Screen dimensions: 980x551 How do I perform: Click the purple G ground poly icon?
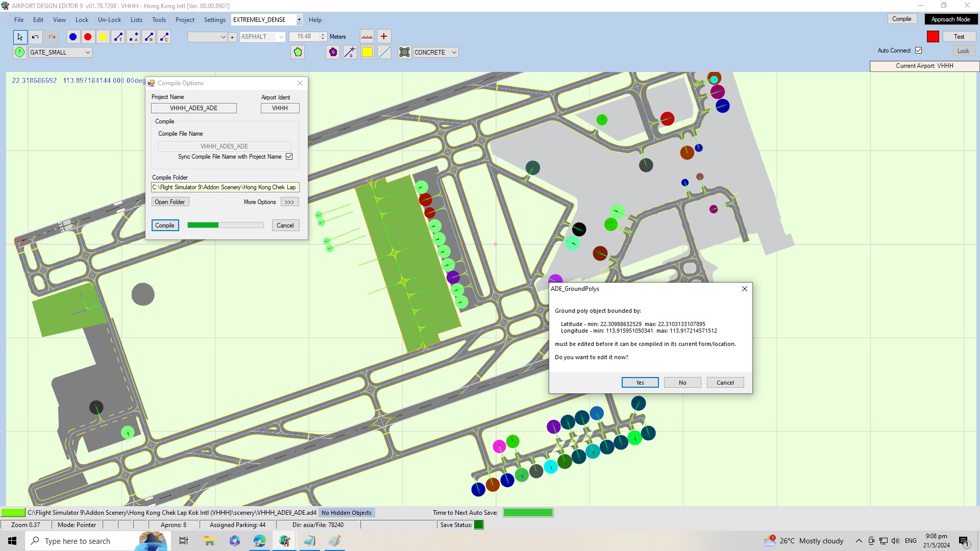click(x=333, y=52)
